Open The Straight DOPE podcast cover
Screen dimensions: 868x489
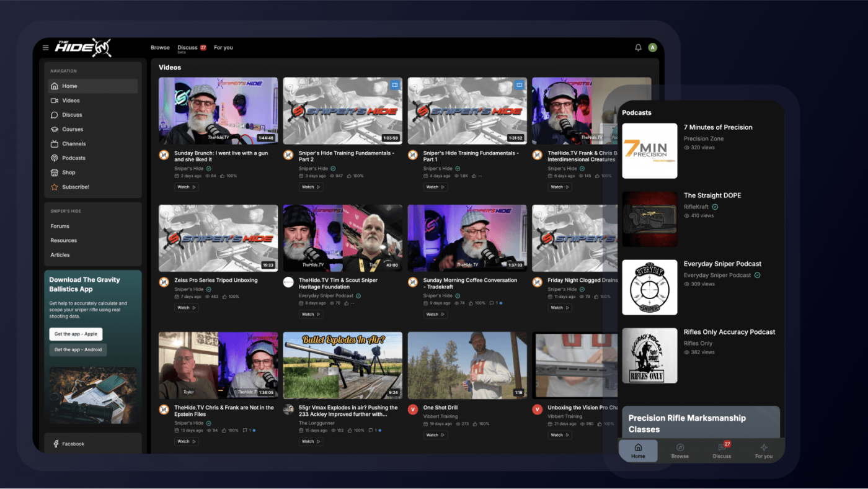(x=650, y=219)
